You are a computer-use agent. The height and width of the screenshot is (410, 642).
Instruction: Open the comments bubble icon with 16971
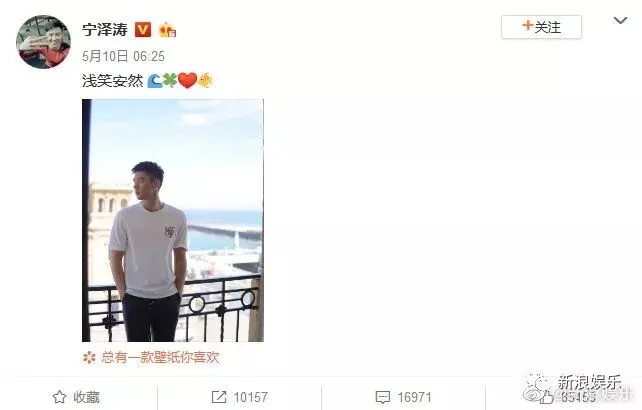coord(383,397)
